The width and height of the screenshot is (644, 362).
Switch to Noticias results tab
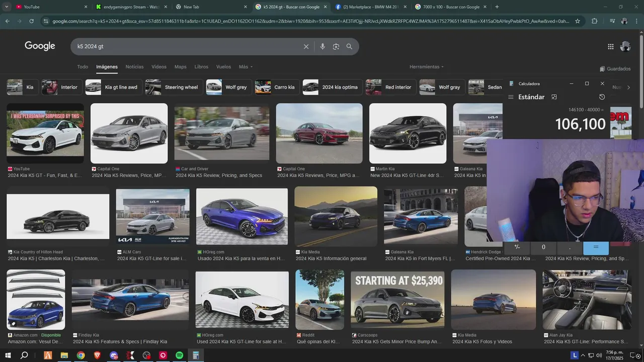[x=134, y=67]
